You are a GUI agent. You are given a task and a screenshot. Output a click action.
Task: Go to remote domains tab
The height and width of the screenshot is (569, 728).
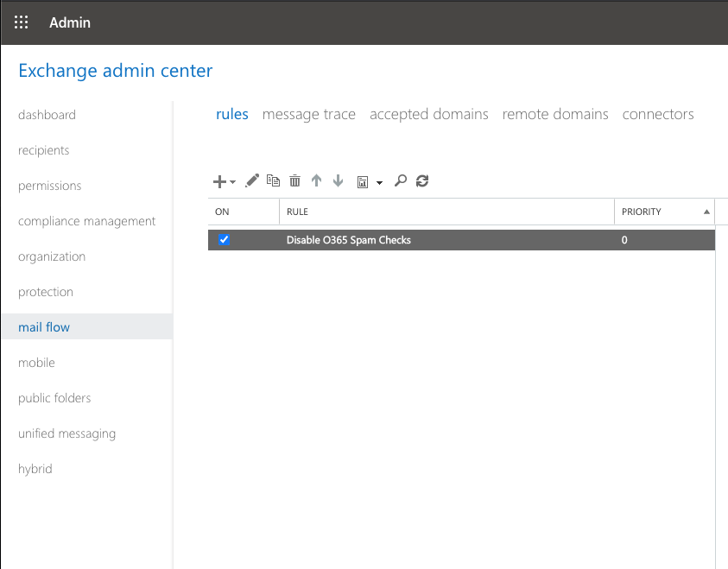tap(555, 114)
